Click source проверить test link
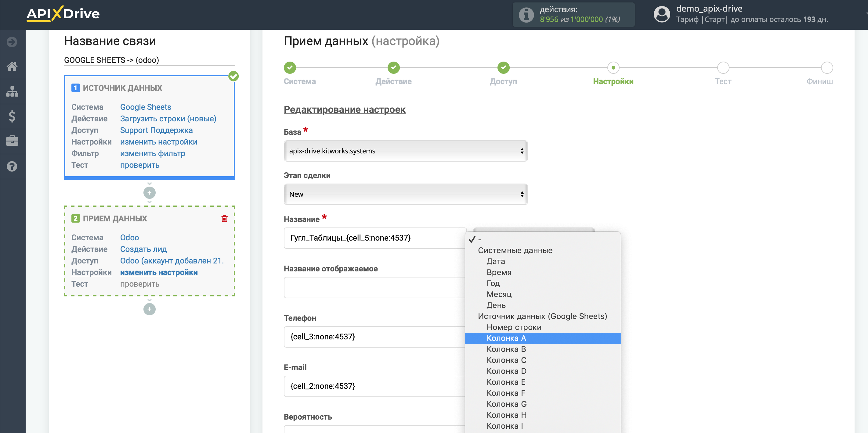868x433 pixels. click(140, 165)
